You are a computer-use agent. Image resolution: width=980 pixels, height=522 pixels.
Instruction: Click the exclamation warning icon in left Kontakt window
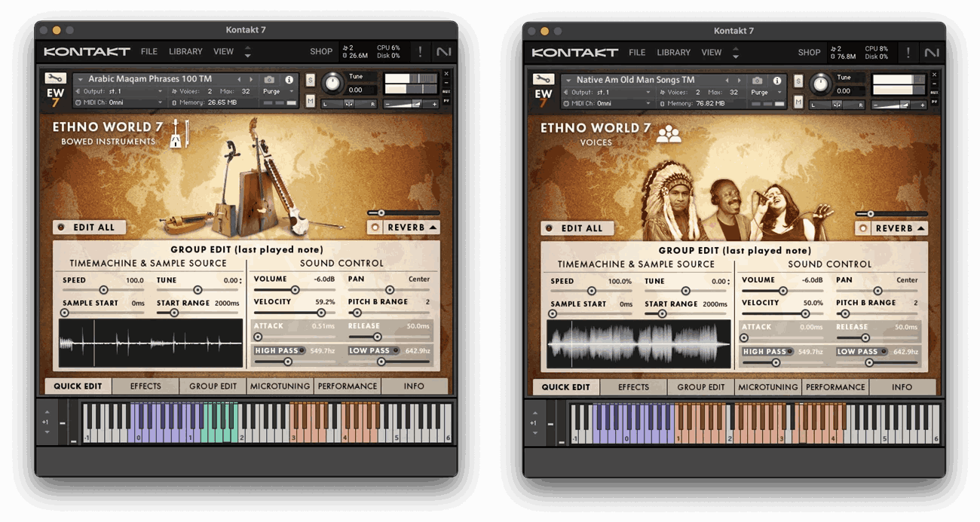tap(420, 52)
